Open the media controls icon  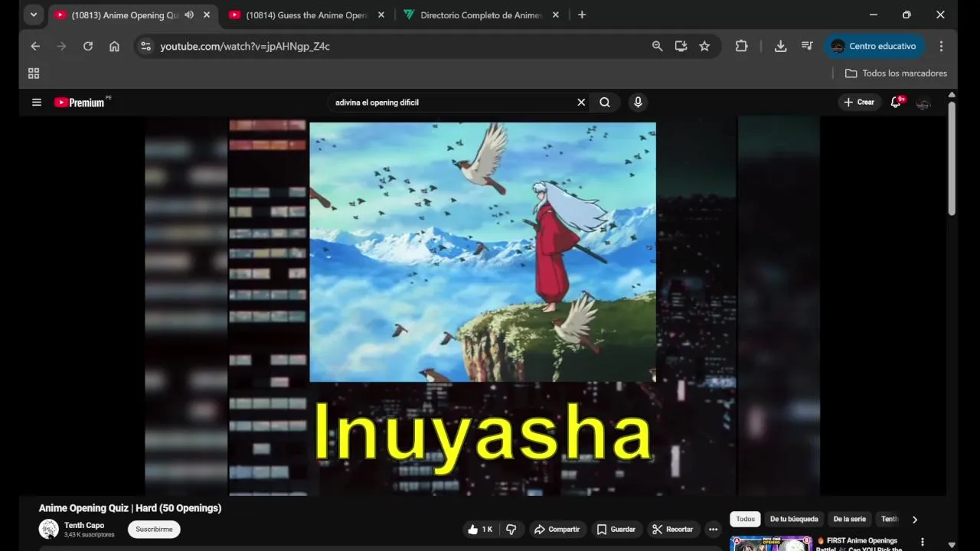coord(807,46)
